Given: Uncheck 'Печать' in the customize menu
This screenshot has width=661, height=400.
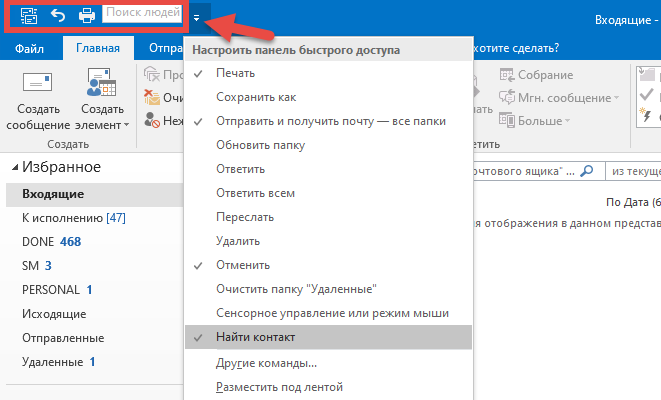Looking at the screenshot, I should click(328, 73).
